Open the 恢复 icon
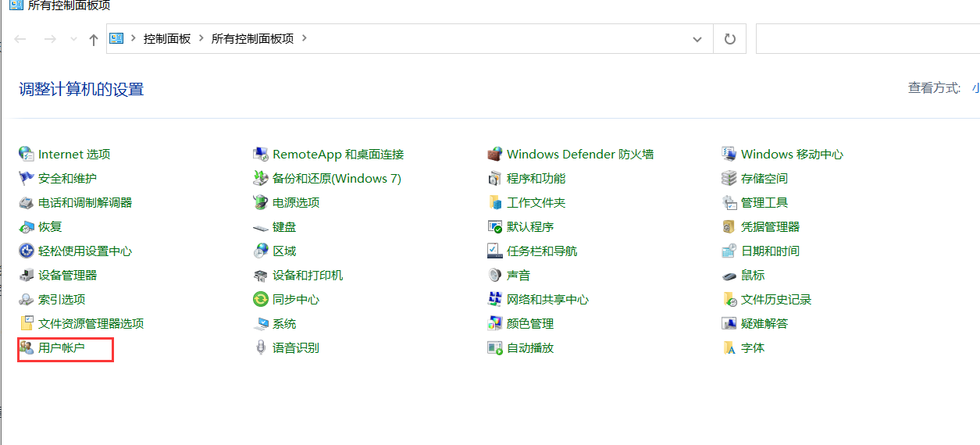The height and width of the screenshot is (445, 980). click(x=27, y=226)
